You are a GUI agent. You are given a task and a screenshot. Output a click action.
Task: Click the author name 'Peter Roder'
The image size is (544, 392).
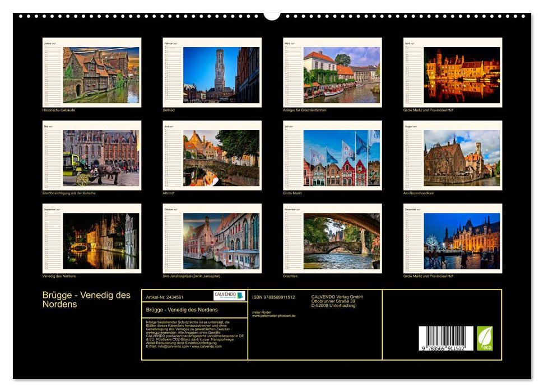(x=262, y=312)
